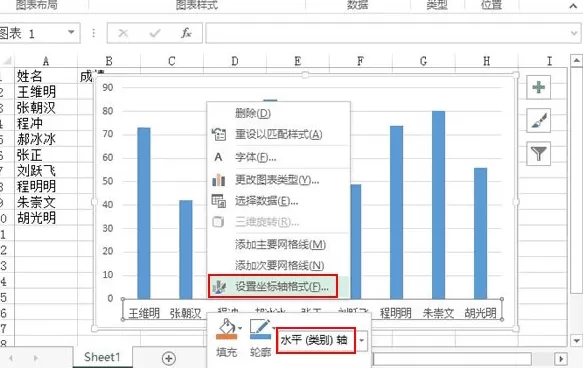Click the vertical scrollbar down arrow
Screen dimensions: 583x368
tap(576, 340)
